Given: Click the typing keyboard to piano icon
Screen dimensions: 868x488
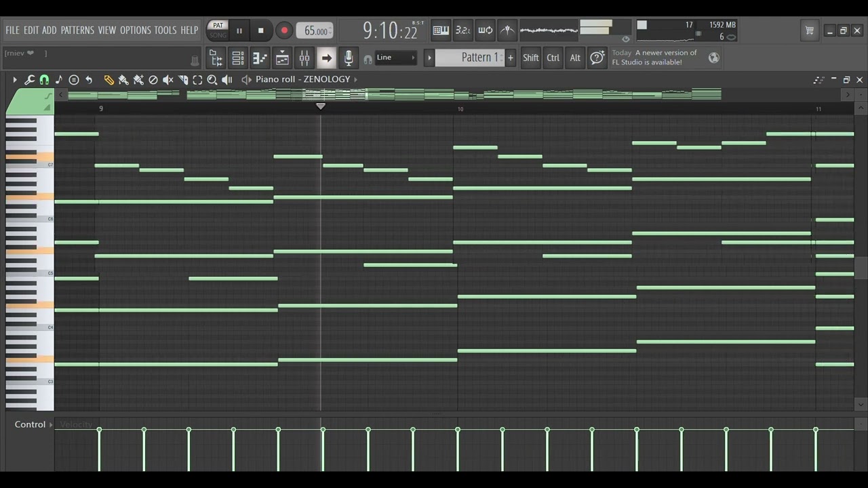Looking at the screenshot, I should pos(441,30).
